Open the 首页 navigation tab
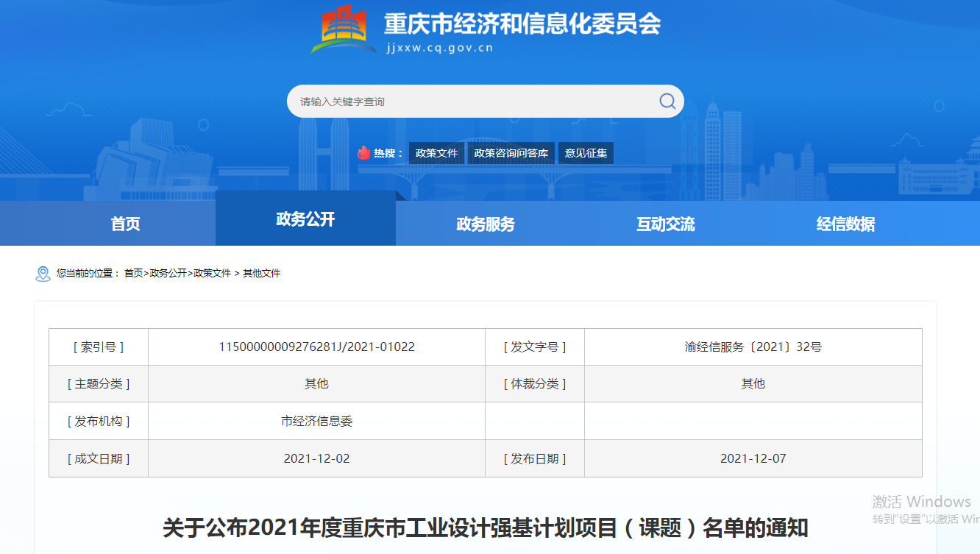980x554 pixels. coord(125,224)
